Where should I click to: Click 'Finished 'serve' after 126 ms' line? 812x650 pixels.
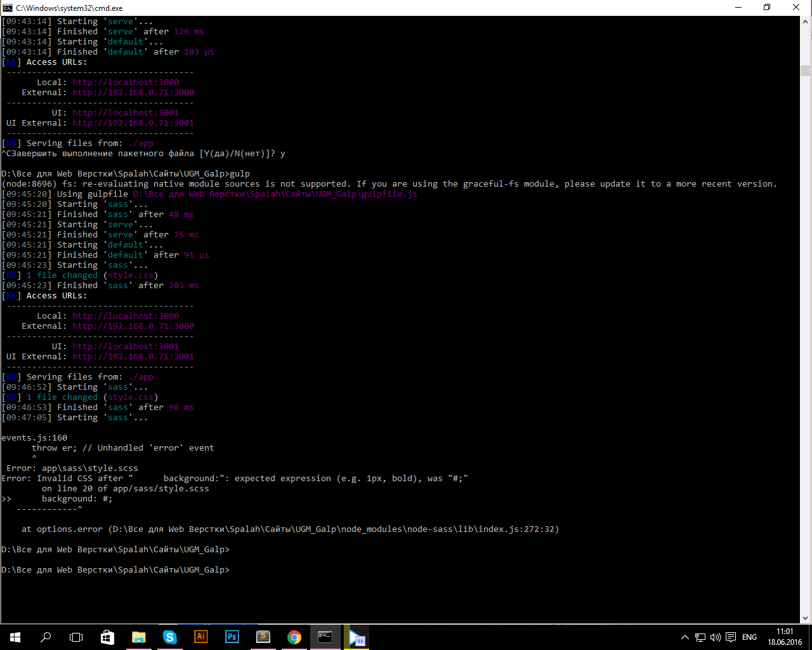tap(103, 32)
